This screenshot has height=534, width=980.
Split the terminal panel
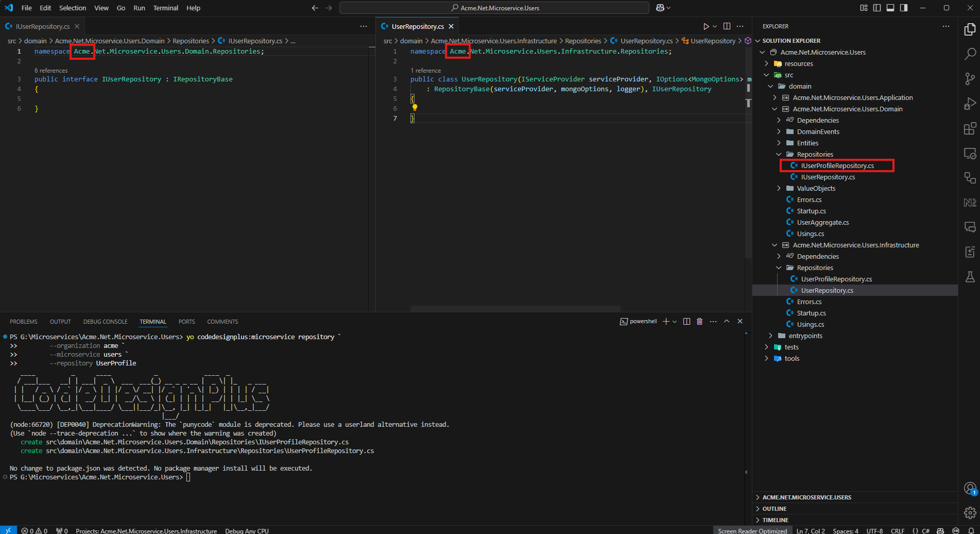tap(686, 322)
